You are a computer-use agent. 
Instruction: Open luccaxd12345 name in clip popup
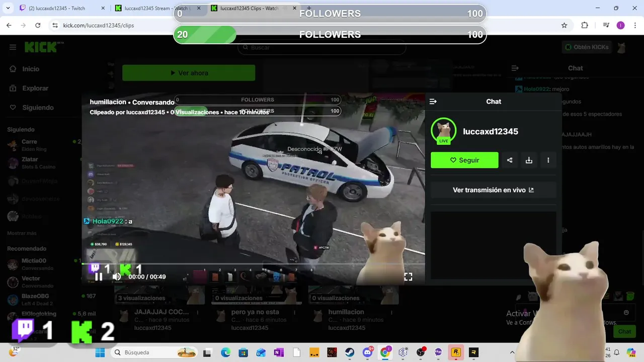point(491,131)
